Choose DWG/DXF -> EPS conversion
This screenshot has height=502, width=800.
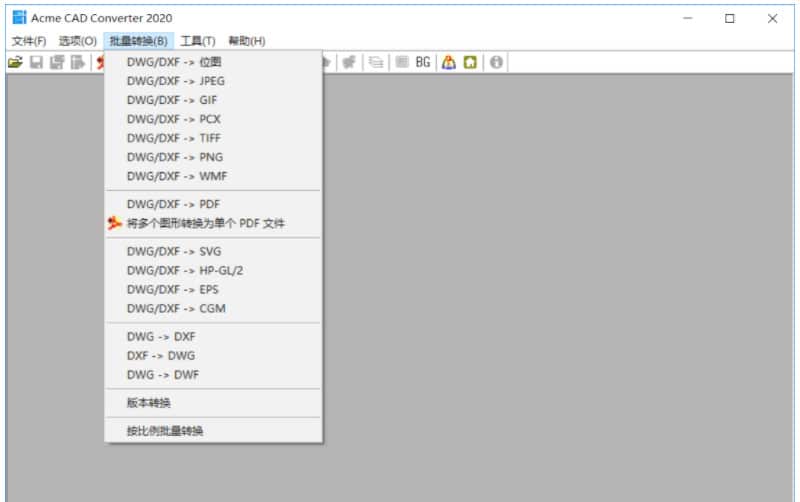click(x=213, y=289)
